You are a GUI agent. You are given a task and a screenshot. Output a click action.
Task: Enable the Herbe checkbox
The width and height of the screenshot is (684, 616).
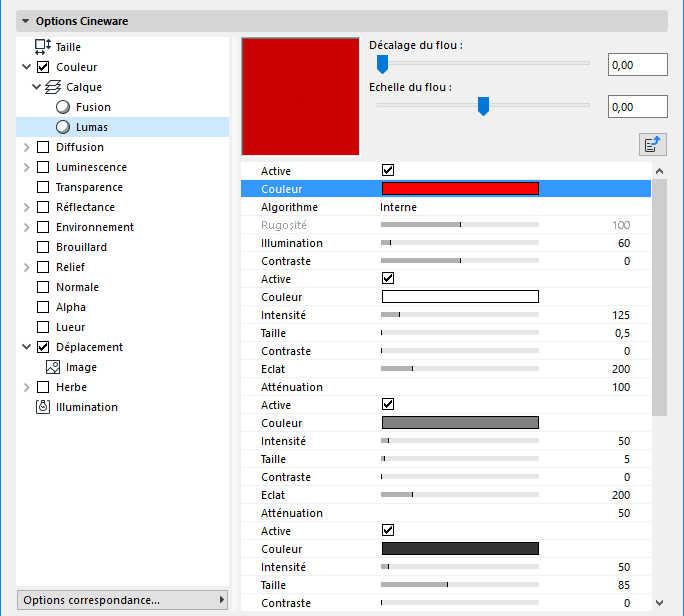click(43, 387)
